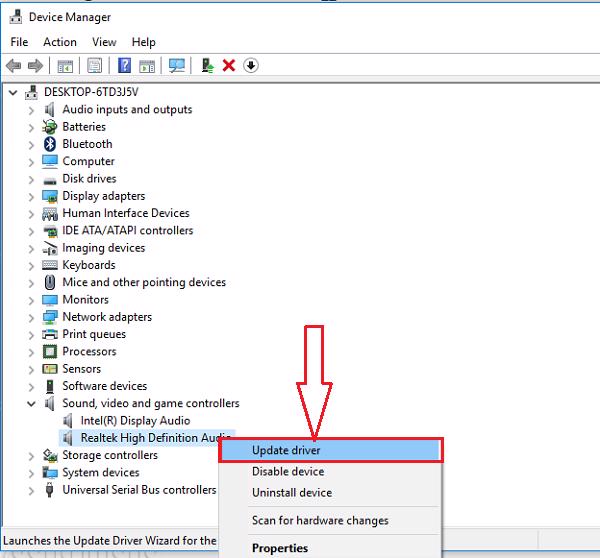The height and width of the screenshot is (558, 600).
Task: Expand the Disk drives category
Action: [x=31, y=179]
